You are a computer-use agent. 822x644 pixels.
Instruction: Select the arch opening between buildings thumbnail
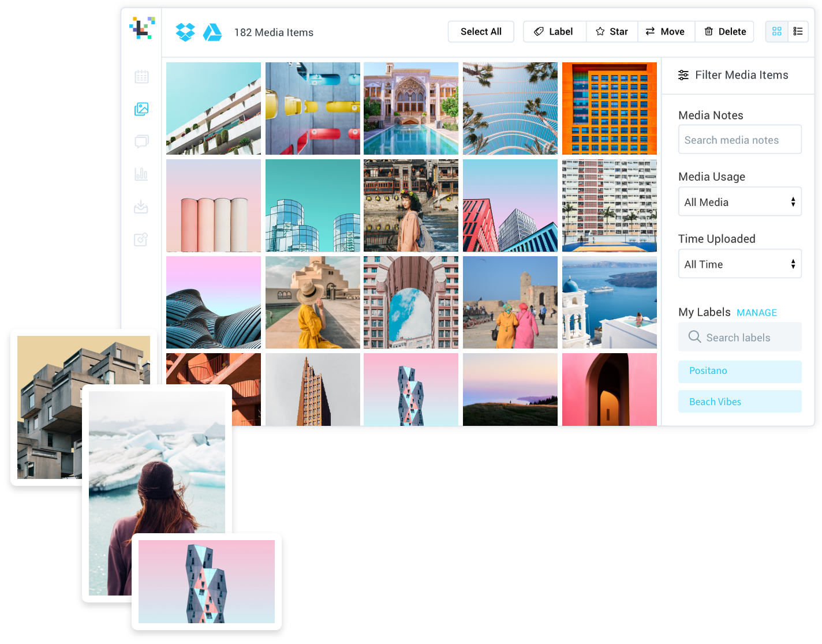[x=411, y=302]
